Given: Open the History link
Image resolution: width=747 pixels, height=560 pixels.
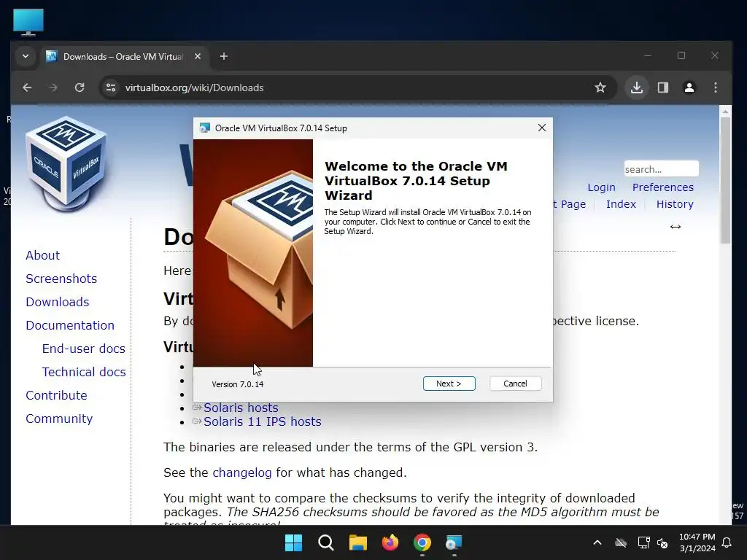Looking at the screenshot, I should [x=675, y=204].
